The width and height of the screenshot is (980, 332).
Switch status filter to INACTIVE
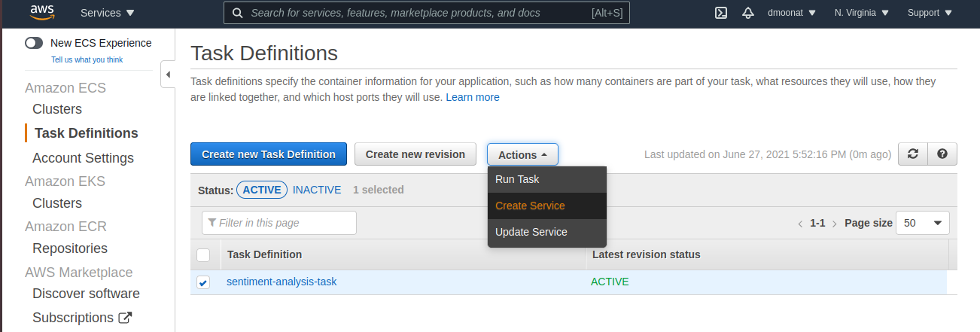(x=317, y=190)
